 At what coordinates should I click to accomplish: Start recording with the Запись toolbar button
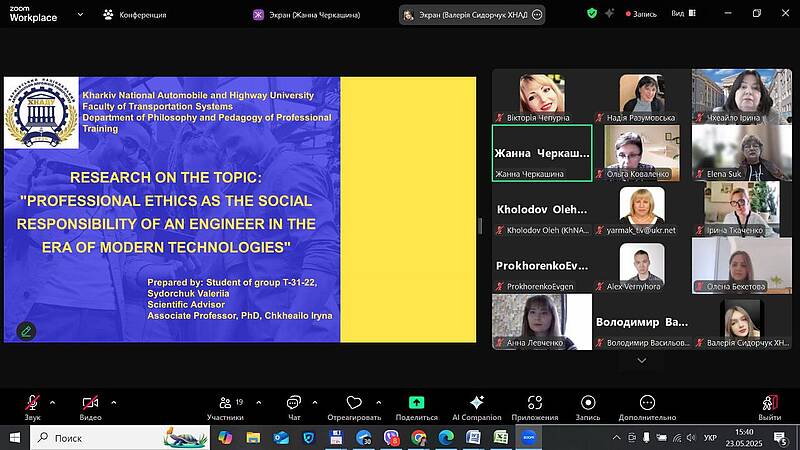(587, 403)
